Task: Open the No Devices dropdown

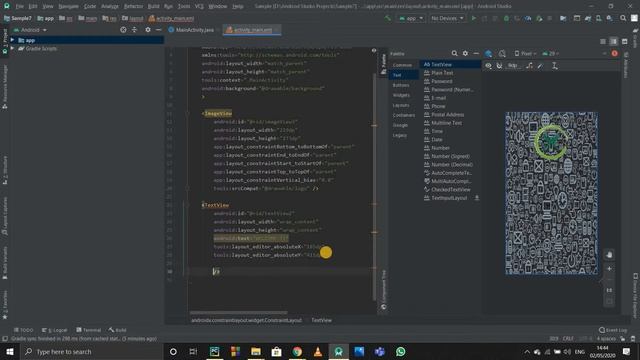Action: [447, 18]
